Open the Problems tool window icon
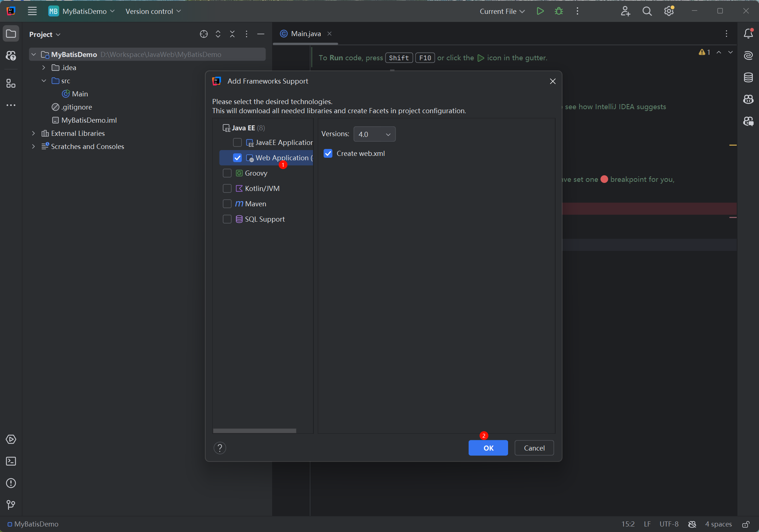Image resolution: width=759 pixels, height=532 pixels. click(x=11, y=483)
